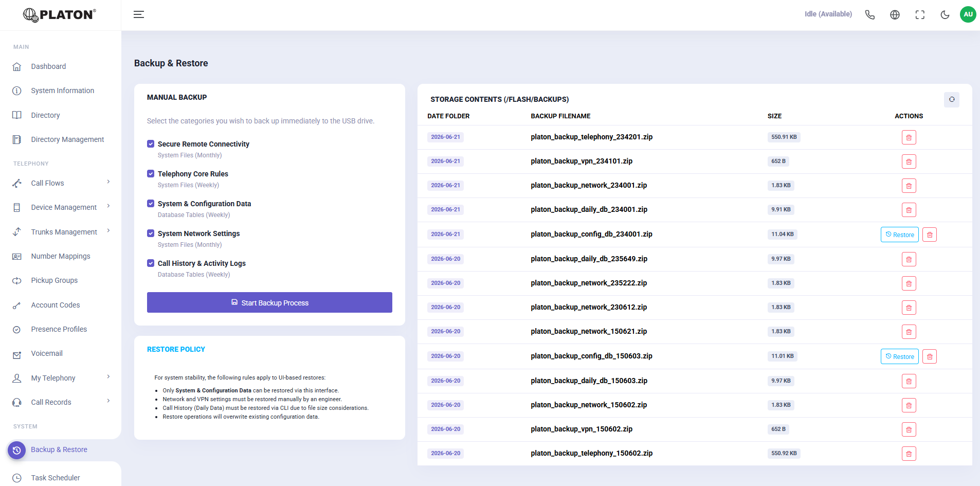Uncheck System Network Settings checkbox
This screenshot has height=486, width=980.
coord(151,233)
